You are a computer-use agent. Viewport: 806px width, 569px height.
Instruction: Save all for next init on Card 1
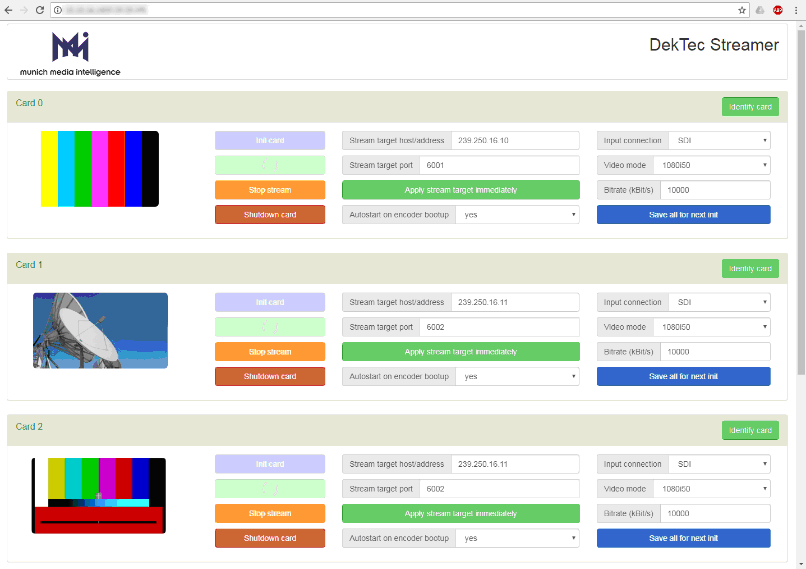[x=683, y=376]
